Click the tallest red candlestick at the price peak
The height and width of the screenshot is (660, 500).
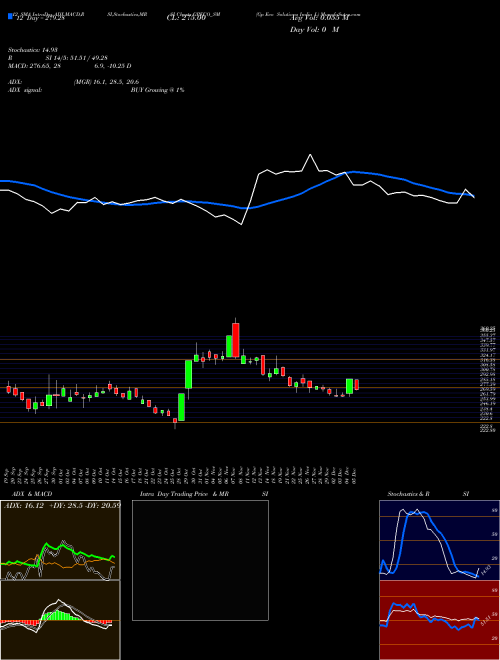[236, 340]
